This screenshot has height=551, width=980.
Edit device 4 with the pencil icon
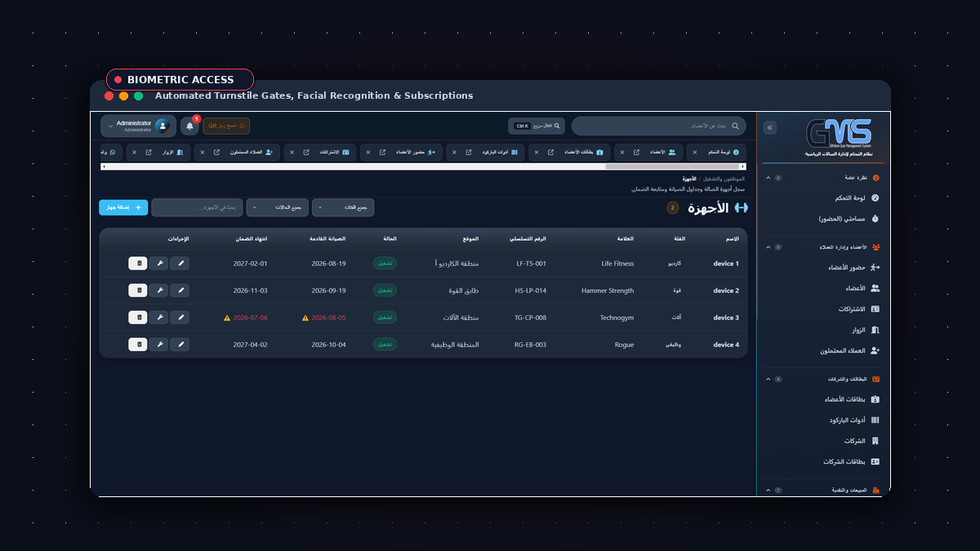[x=180, y=344]
